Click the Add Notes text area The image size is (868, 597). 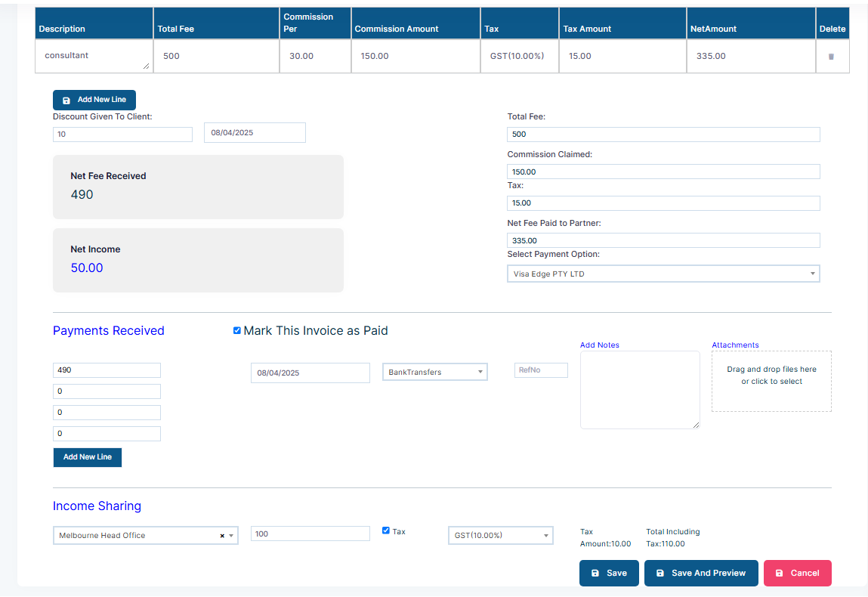(640, 390)
